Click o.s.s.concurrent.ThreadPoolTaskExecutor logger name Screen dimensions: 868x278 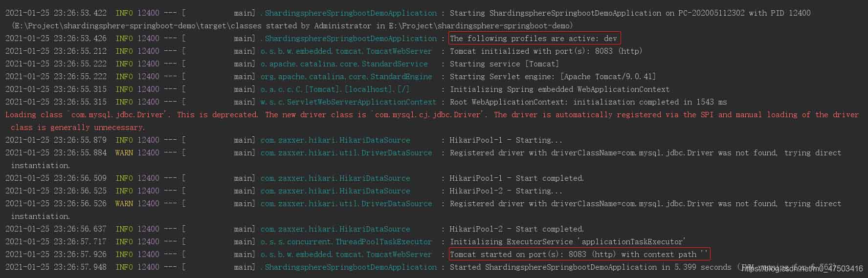coord(346,242)
